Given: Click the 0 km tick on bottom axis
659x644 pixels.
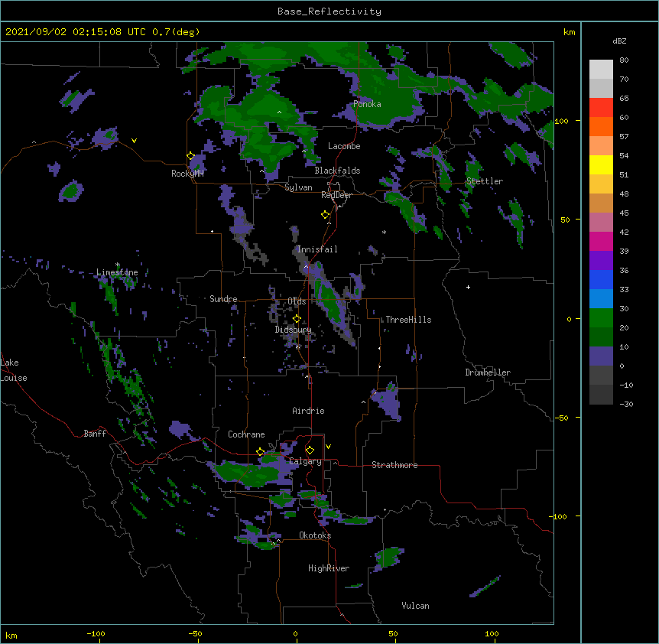Looking at the screenshot, I should point(295,633).
